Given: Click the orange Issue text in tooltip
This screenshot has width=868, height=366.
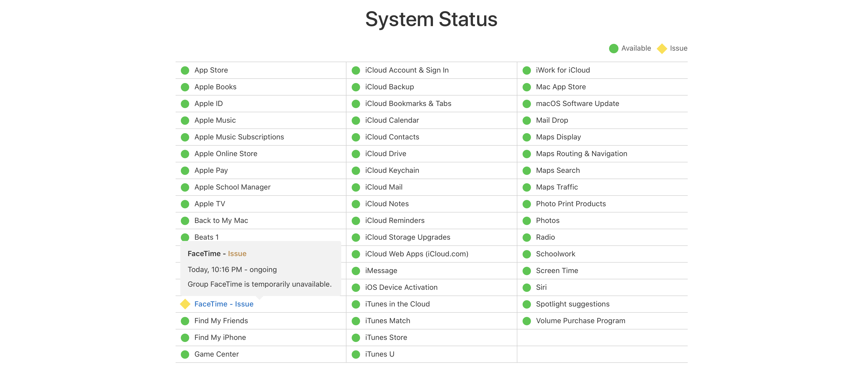Looking at the screenshot, I should (x=237, y=253).
